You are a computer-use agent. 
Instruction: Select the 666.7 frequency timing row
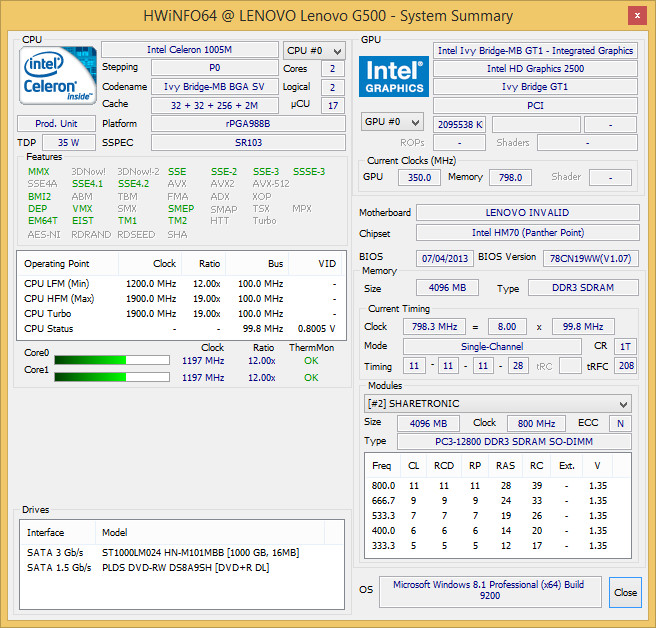(497, 501)
